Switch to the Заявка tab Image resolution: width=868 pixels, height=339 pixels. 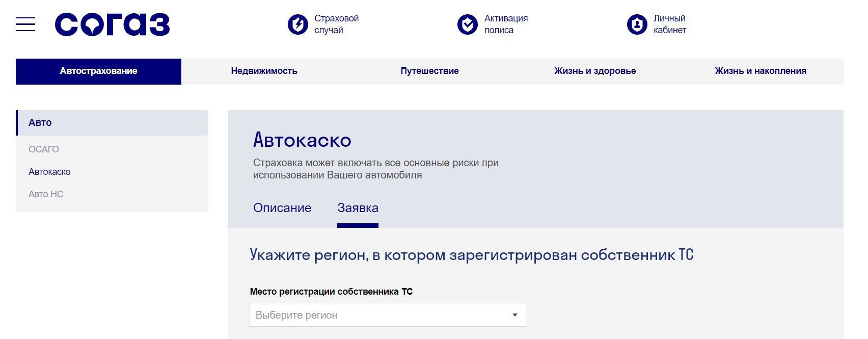(x=358, y=208)
